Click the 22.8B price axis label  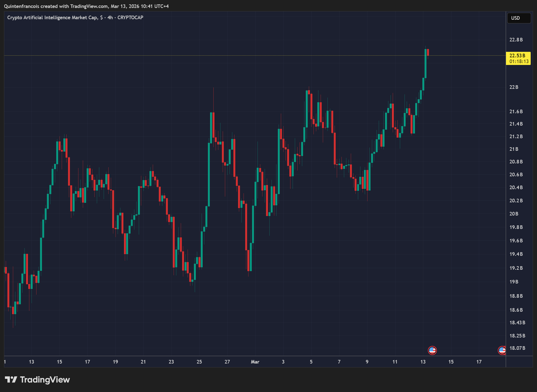click(516, 40)
